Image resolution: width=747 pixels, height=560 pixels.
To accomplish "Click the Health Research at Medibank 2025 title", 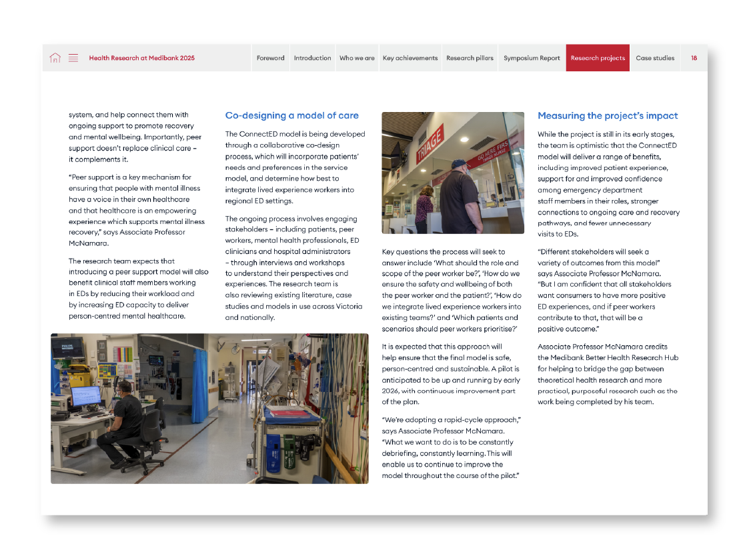I will pos(142,58).
